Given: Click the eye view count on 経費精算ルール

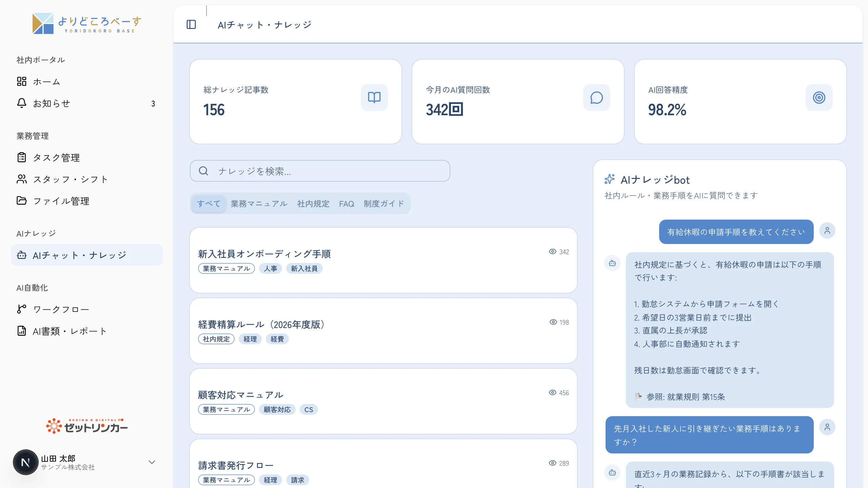Looking at the screenshot, I should (559, 322).
